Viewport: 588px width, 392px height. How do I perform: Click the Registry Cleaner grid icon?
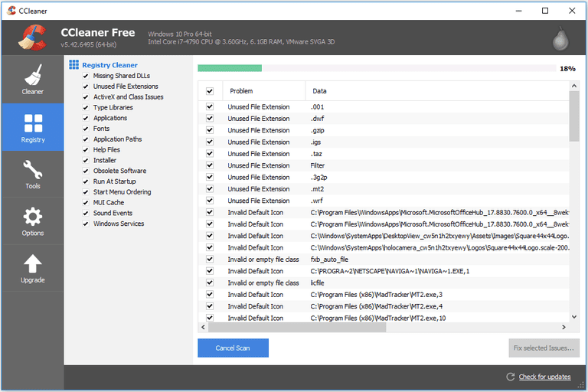coord(74,65)
